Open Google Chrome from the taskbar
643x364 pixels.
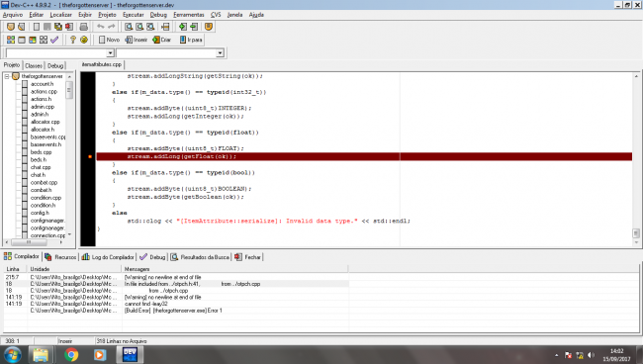click(71, 354)
